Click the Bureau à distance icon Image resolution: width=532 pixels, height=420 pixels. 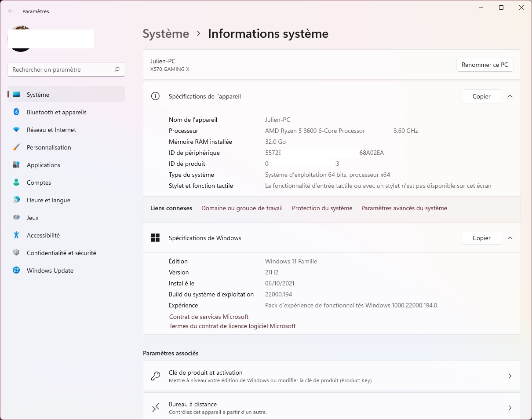point(156,408)
